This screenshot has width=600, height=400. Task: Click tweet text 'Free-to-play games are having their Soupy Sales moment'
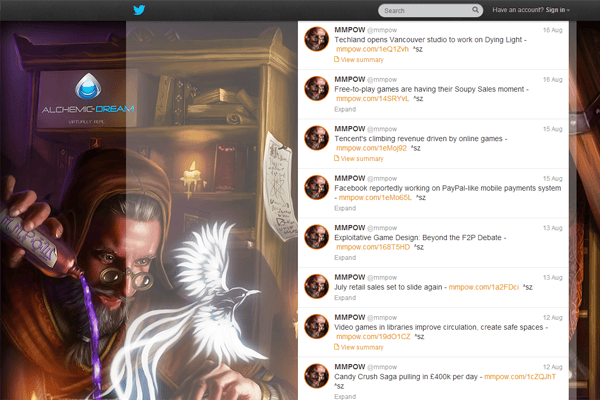pos(429,89)
